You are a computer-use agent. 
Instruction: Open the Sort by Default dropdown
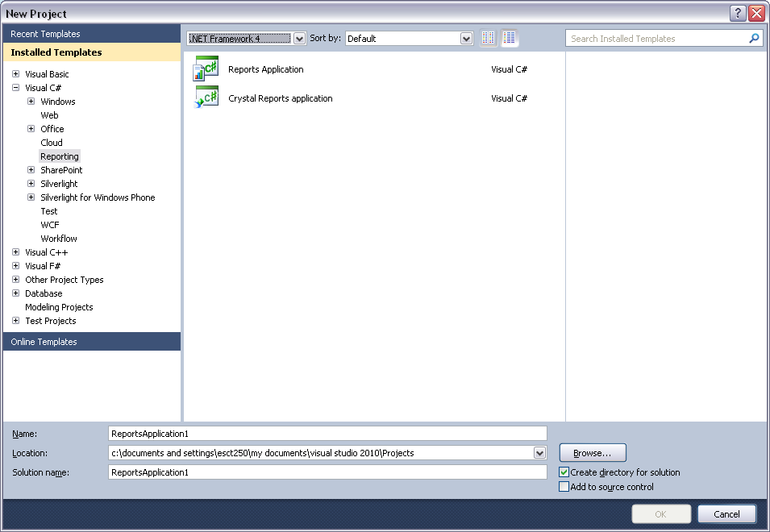pos(466,38)
